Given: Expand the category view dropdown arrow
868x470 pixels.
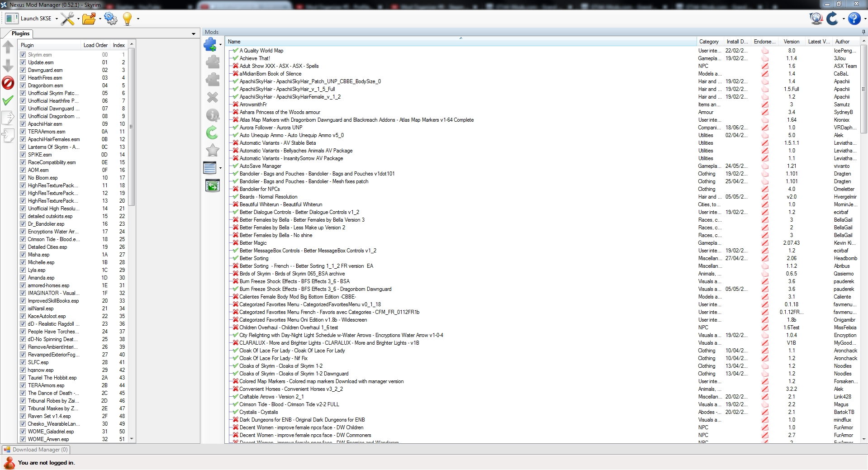Looking at the screenshot, I should pyautogui.click(x=221, y=168).
